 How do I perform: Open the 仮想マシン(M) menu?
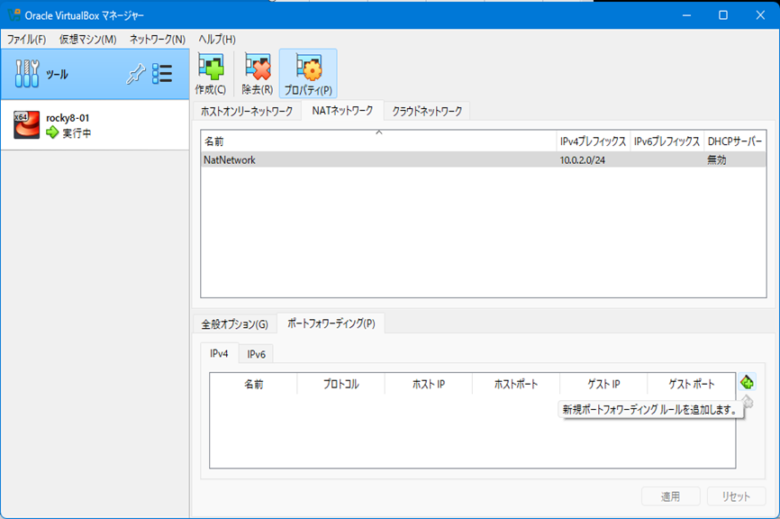tap(87, 39)
